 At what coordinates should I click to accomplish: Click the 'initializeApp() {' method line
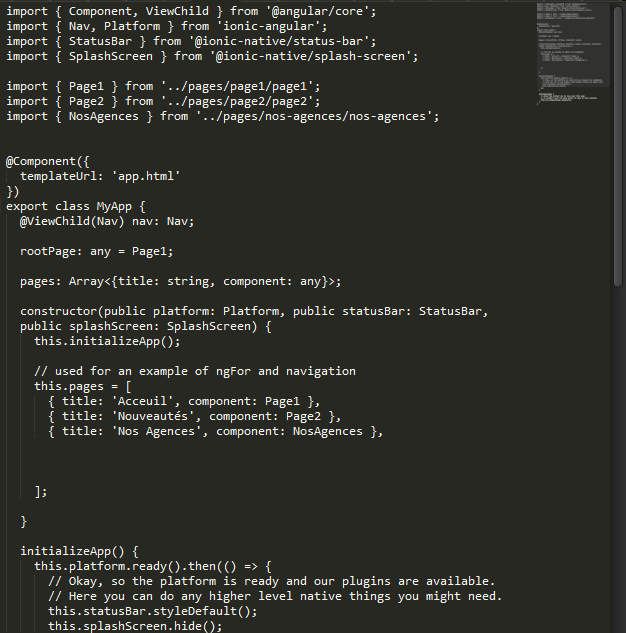(x=79, y=551)
